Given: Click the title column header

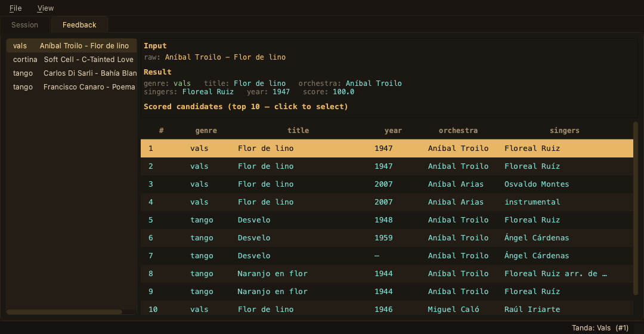Looking at the screenshot, I should 298,131.
